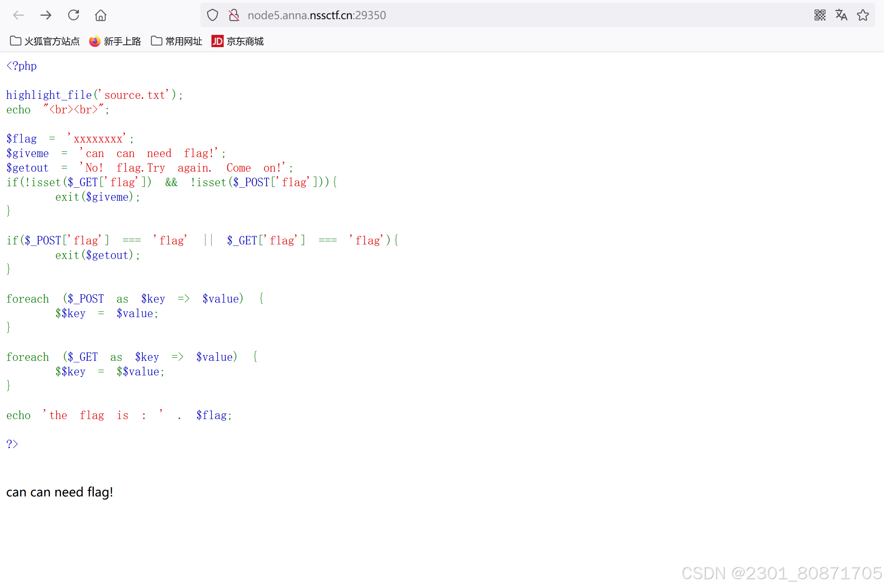This screenshot has width=884, height=588.
Task: Open the tracking protection shield icon
Action: (x=213, y=15)
